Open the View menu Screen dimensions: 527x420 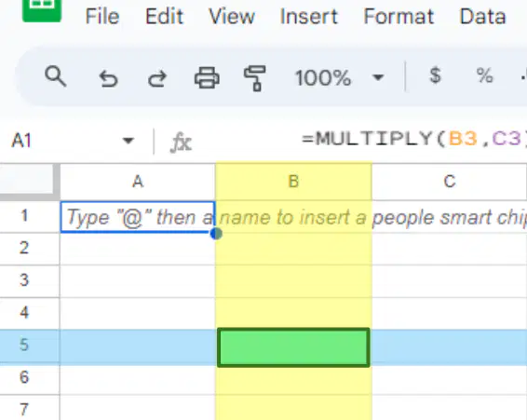(232, 17)
